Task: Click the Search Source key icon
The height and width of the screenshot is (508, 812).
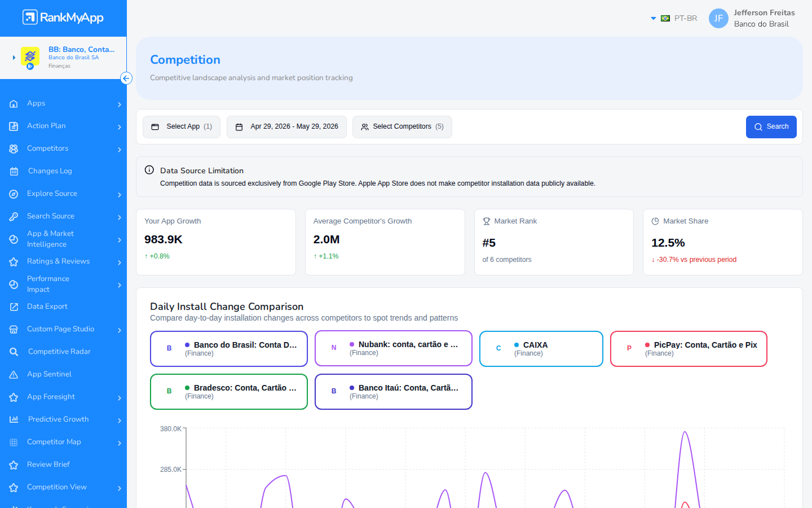Action: (14, 217)
